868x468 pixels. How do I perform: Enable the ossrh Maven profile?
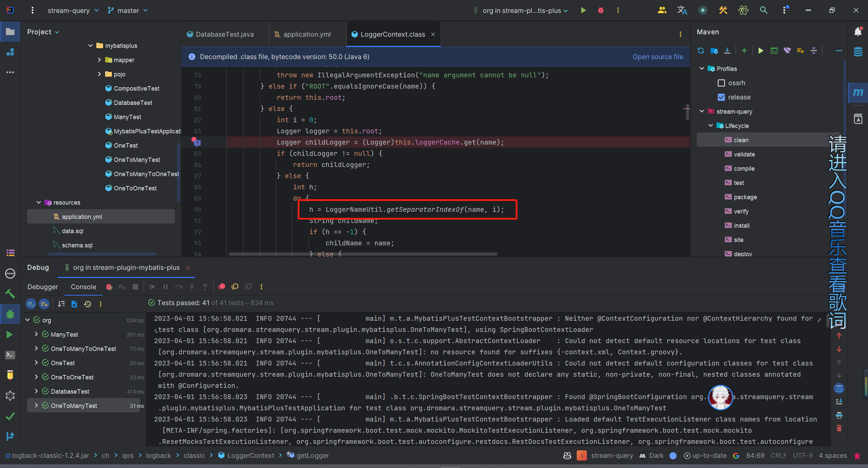click(722, 83)
